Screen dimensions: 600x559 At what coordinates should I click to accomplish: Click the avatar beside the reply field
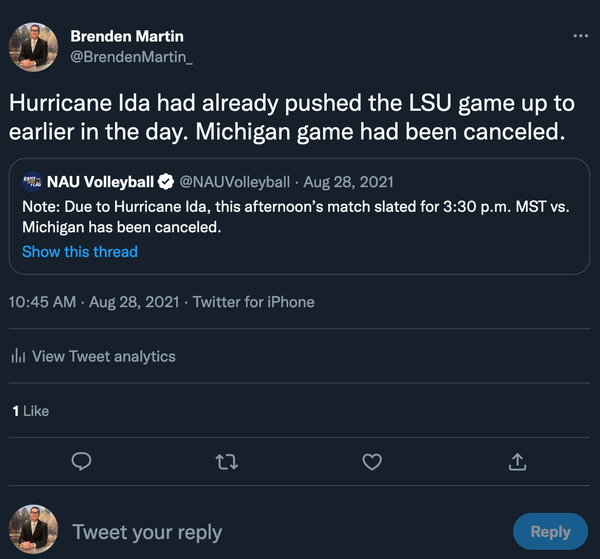33,530
